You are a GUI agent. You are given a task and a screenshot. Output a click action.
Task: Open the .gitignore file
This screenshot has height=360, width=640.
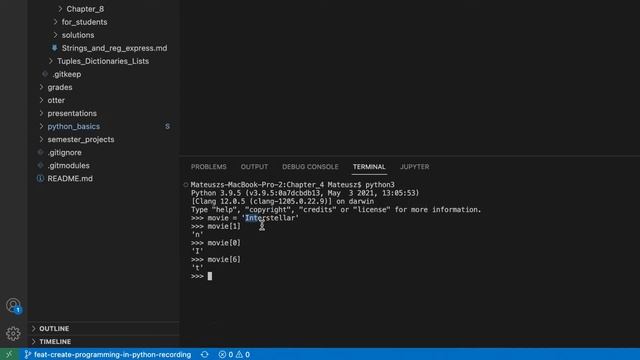pos(64,152)
